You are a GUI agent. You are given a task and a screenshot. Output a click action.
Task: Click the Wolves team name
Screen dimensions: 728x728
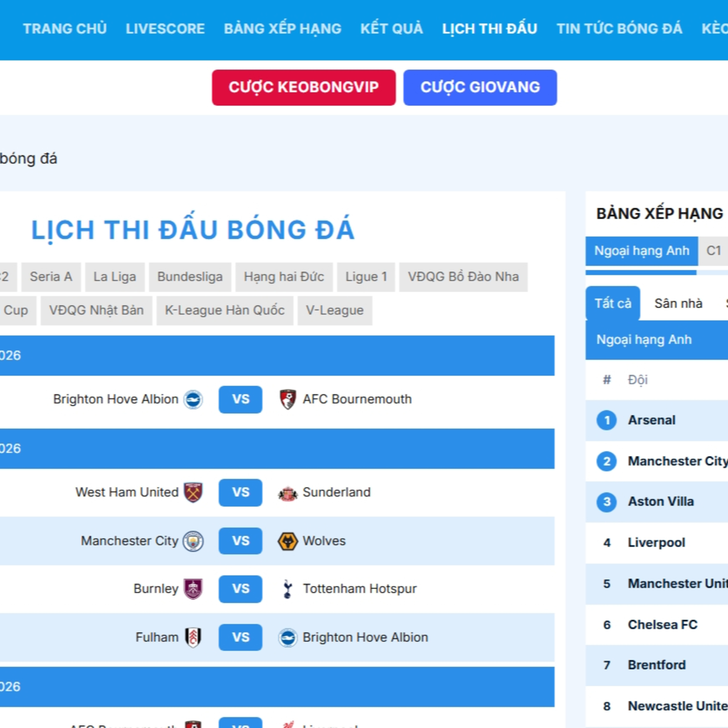pos(324,541)
